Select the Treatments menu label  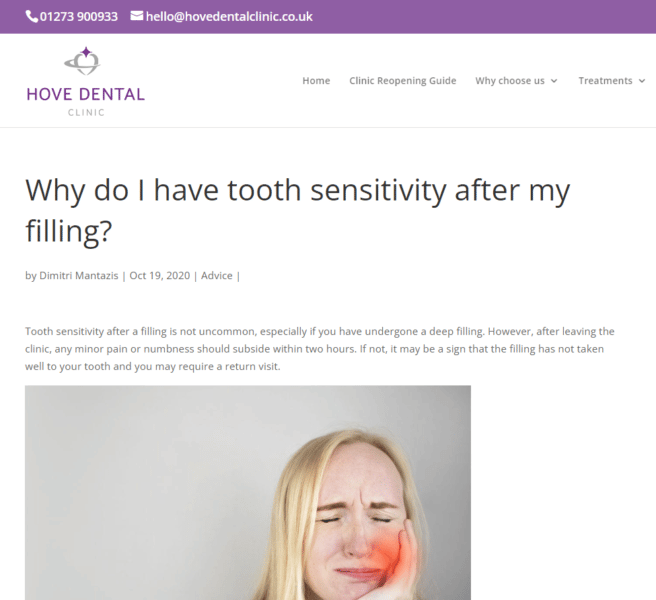605,81
